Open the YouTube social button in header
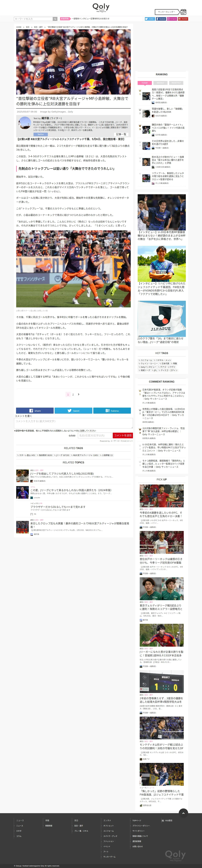The image size is (202, 868). click(183, 19)
